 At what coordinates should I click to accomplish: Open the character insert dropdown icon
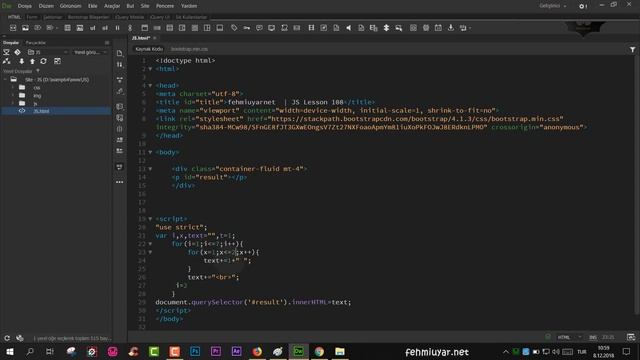click(465, 28)
